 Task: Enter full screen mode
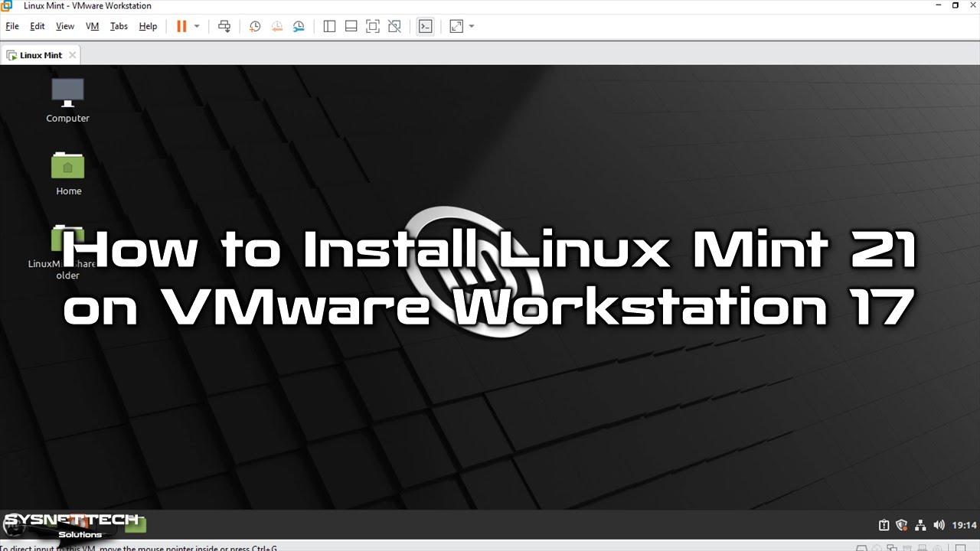(373, 26)
